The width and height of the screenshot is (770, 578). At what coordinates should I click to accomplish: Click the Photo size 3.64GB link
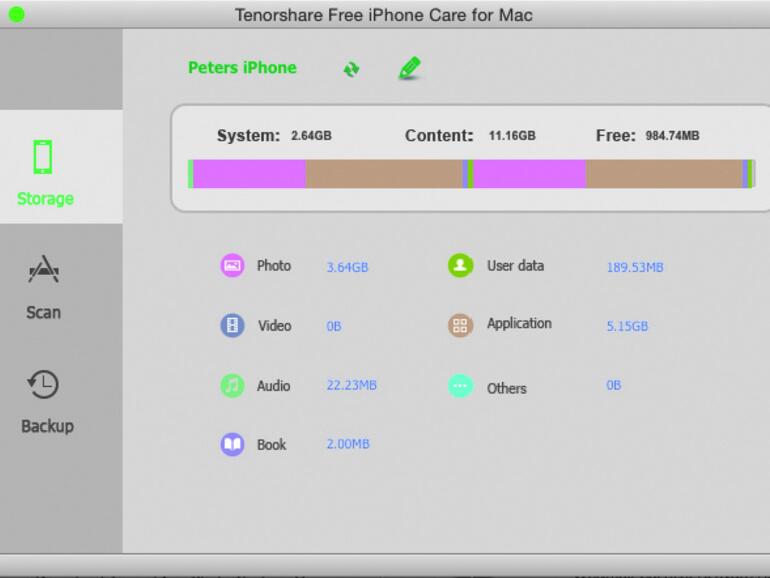[x=347, y=267]
